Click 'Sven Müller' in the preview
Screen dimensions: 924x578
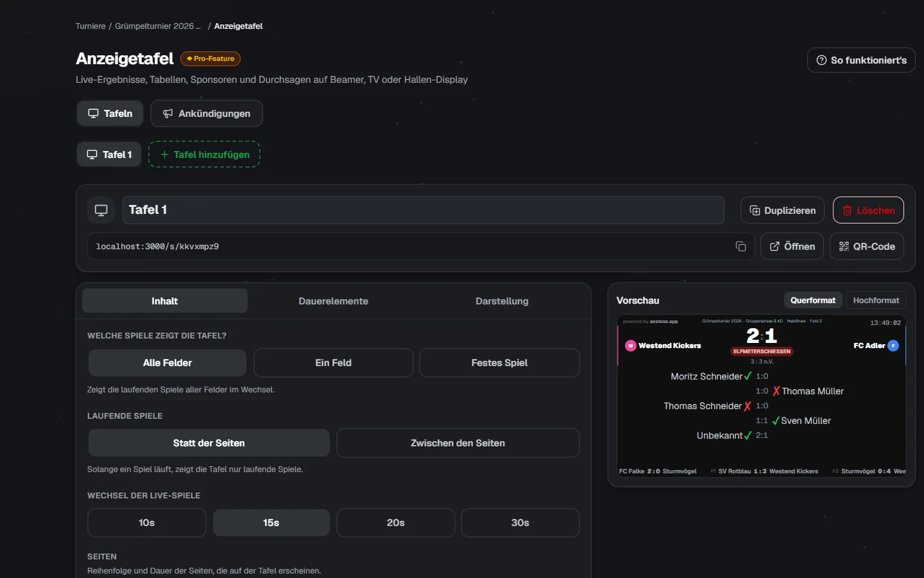coord(806,421)
